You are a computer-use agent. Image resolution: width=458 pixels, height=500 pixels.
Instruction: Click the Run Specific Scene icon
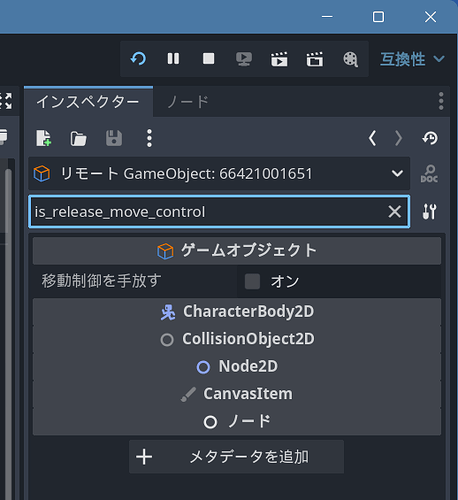click(315, 59)
